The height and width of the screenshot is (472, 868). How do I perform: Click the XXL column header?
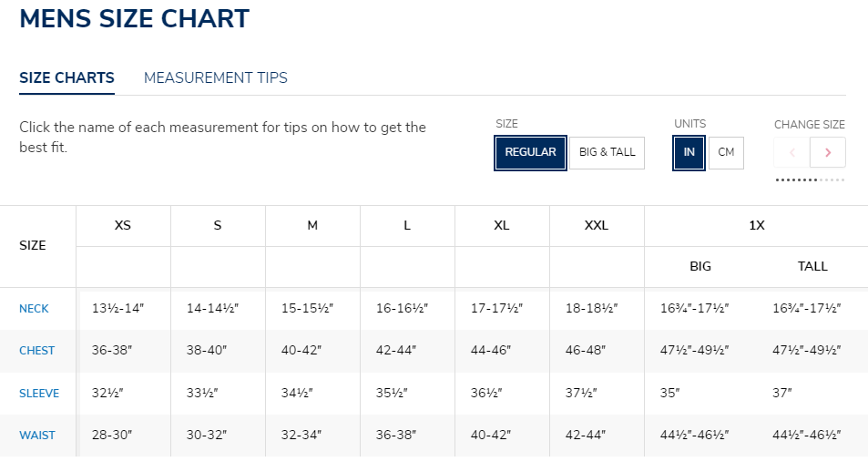coord(597,225)
